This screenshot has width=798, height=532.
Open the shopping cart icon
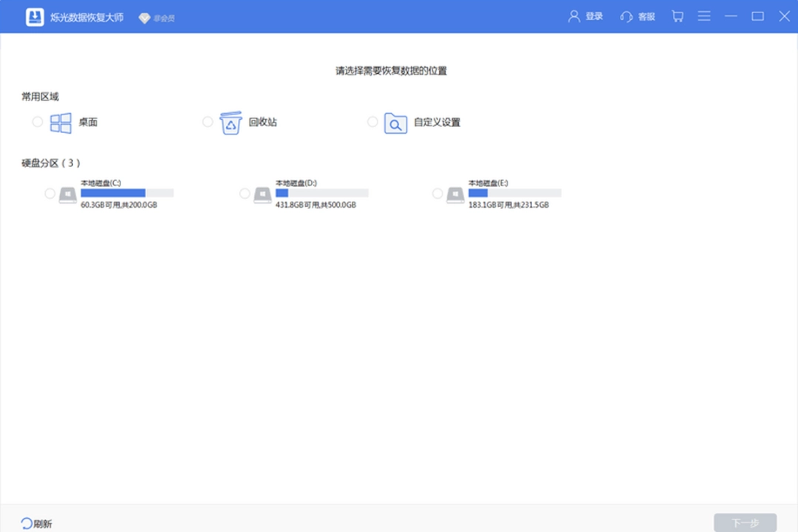point(677,16)
